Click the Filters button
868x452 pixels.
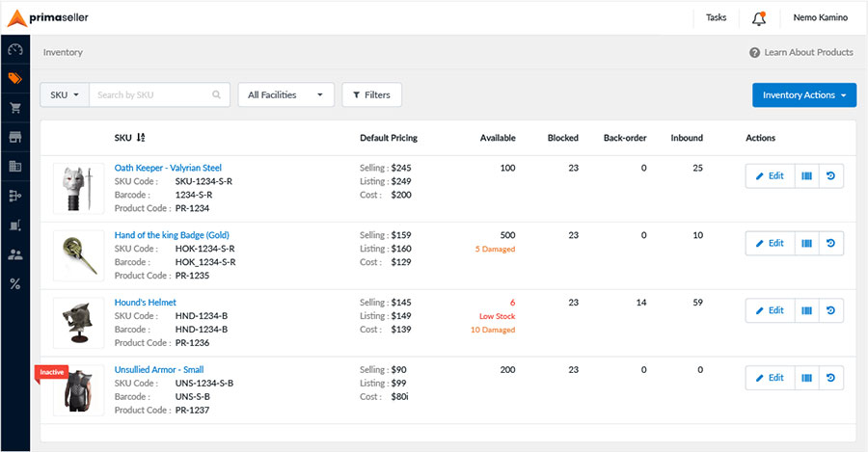(x=371, y=94)
